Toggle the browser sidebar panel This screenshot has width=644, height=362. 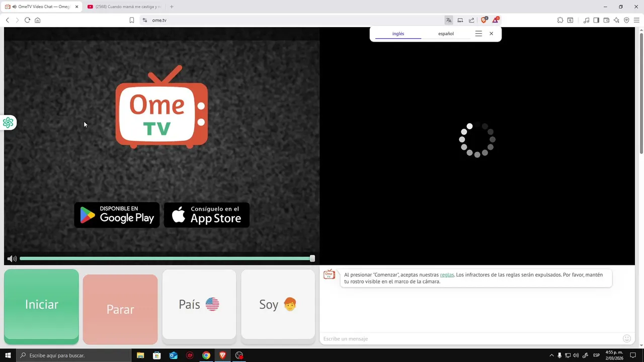596,20
